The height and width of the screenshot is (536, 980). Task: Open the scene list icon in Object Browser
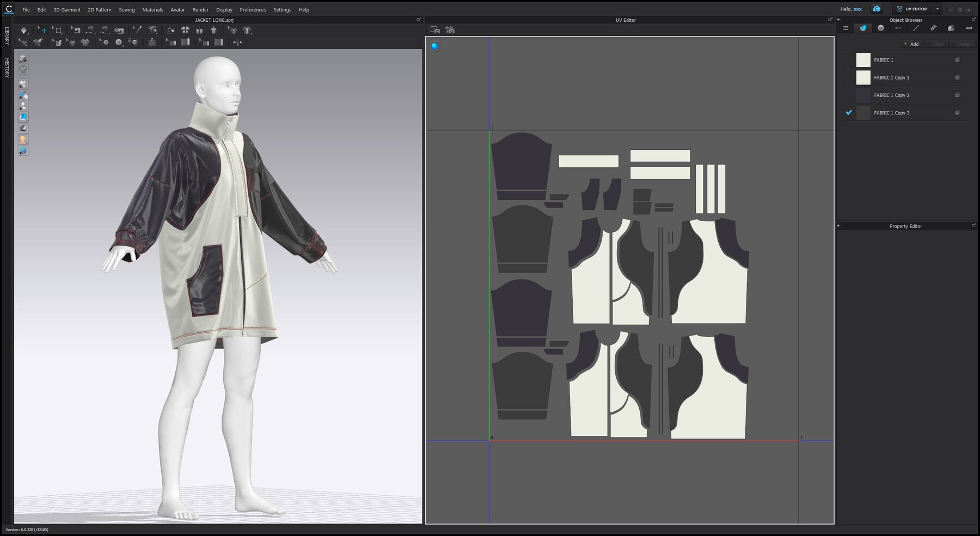coord(845,28)
